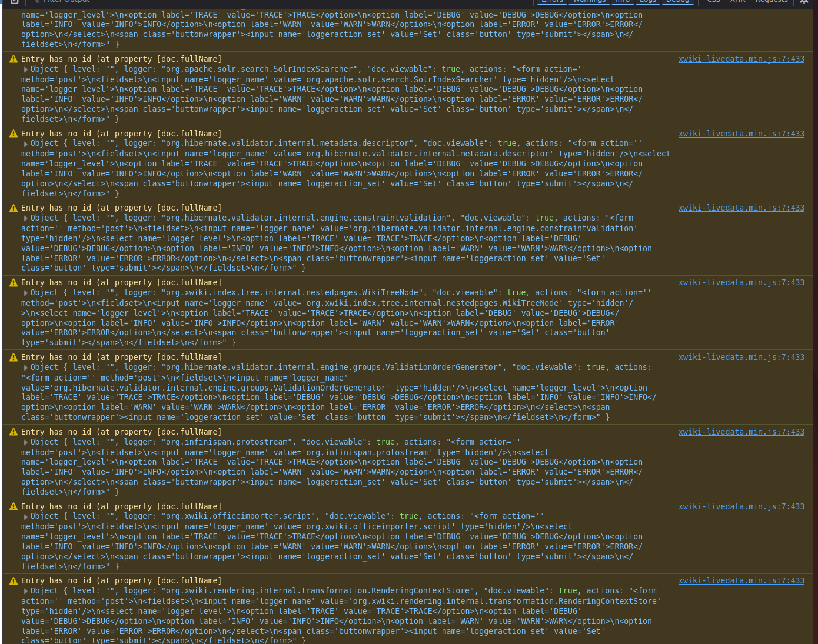
Task: Expand the SolrIndexSearcher logged Object
Action: click(x=25, y=69)
